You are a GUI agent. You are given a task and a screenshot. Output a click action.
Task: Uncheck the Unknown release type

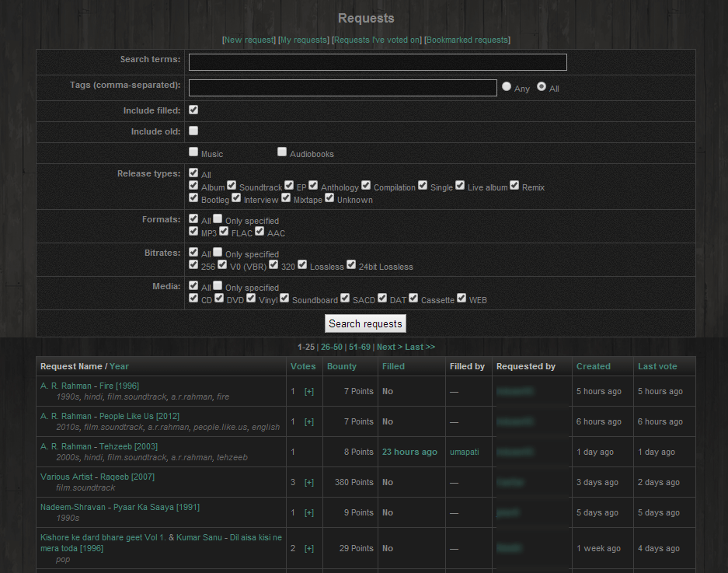(329, 197)
